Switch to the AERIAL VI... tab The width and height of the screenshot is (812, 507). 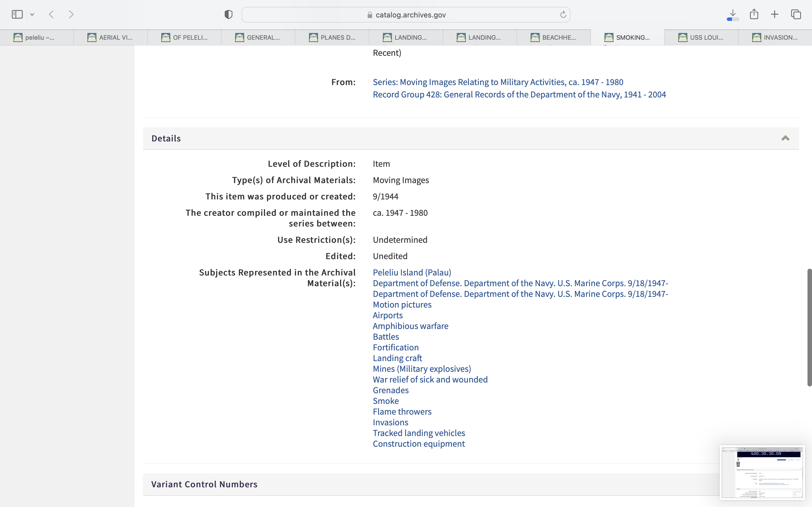[x=111, y=37]
